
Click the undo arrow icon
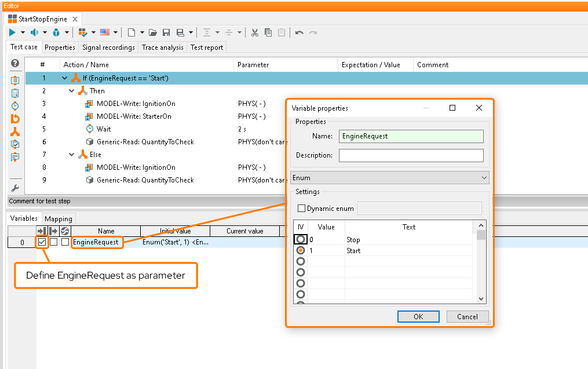tap(300, 32)
